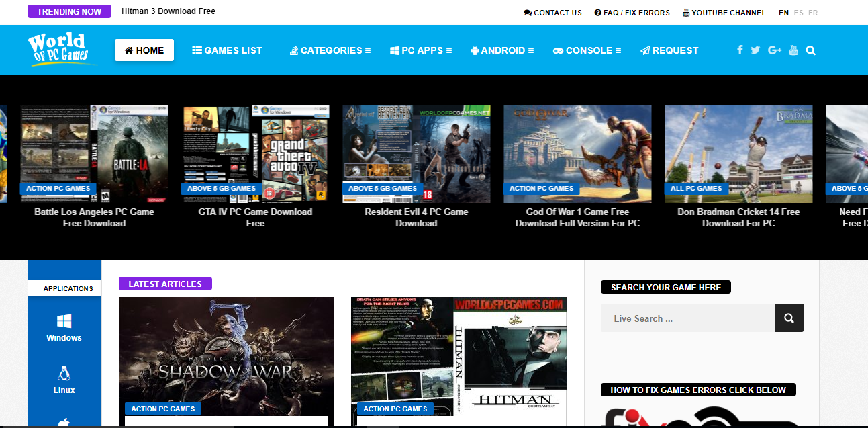Image resolution: width=868 pixels, height=428 pixels.
Task: Click HOW TO FIX GAMES ERRORS CLICK BELOW heading
Action: point(698,390)
